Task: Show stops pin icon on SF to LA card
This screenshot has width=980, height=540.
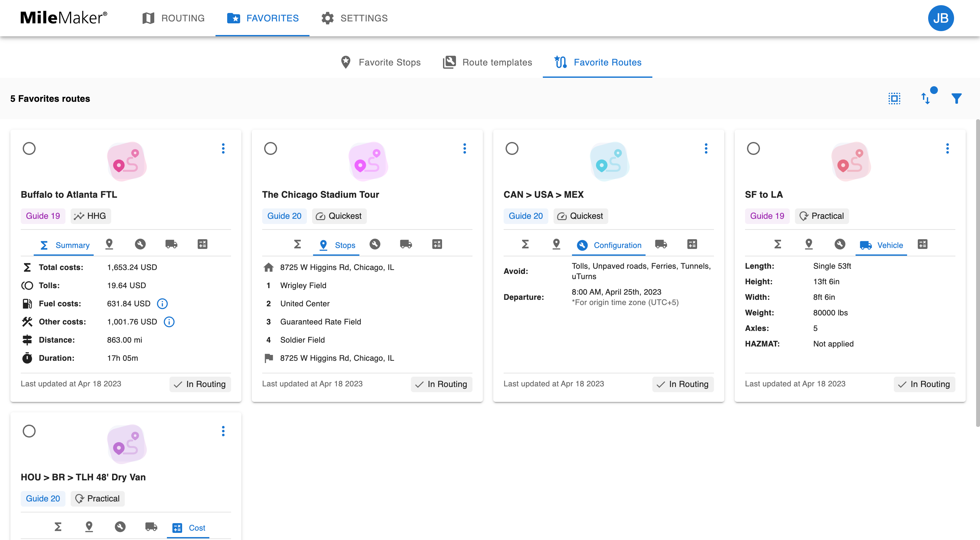Action: [x=809, y=244]
